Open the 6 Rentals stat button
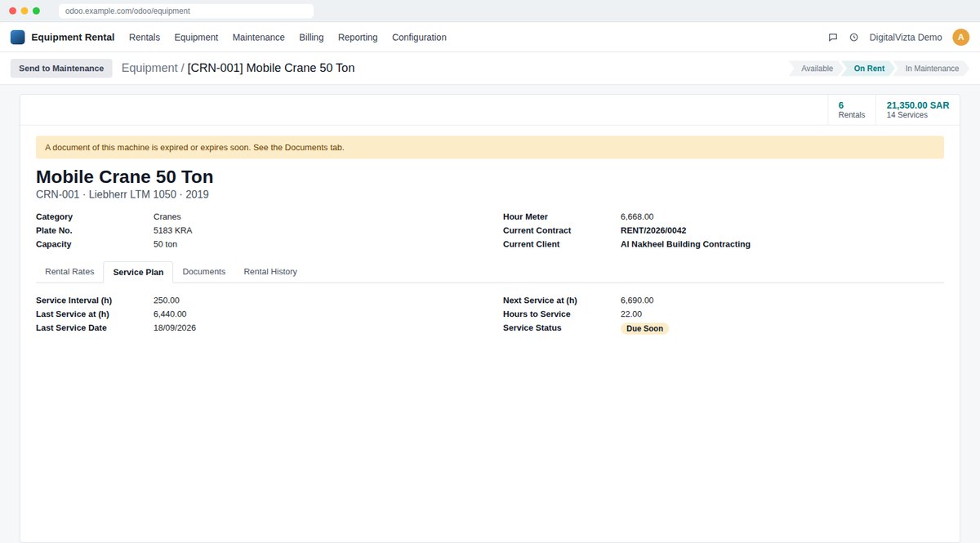Image resolution: width=980 pixels, height=543 pixels. click(852, 110)
